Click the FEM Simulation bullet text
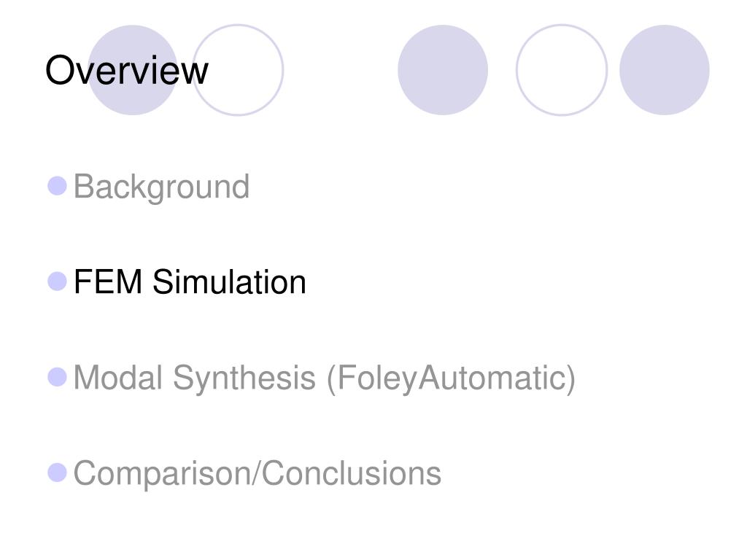 click(190, 282)
